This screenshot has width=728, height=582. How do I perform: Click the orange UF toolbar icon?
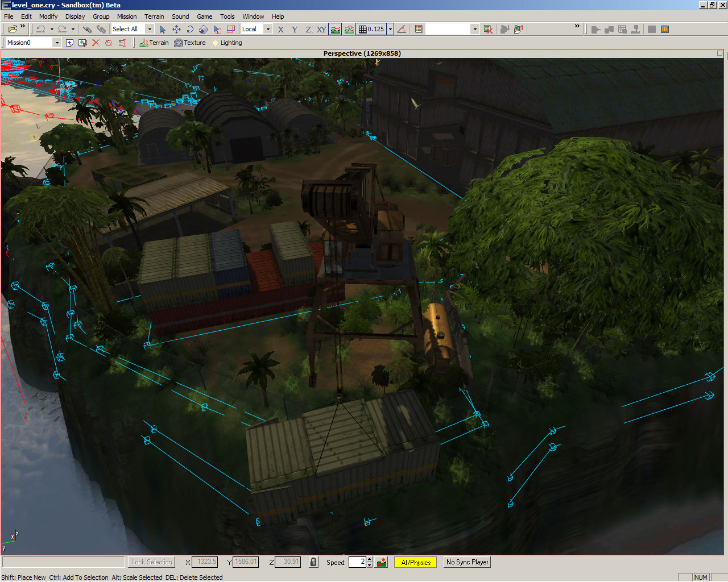point(665,29)
